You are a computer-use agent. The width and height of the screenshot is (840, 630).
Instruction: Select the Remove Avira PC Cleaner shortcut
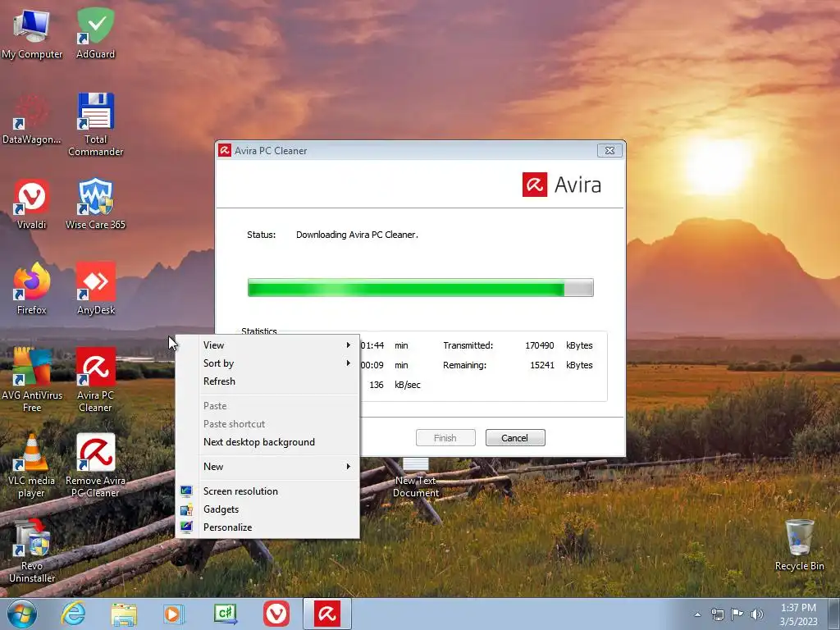click(x=95, y=465)
